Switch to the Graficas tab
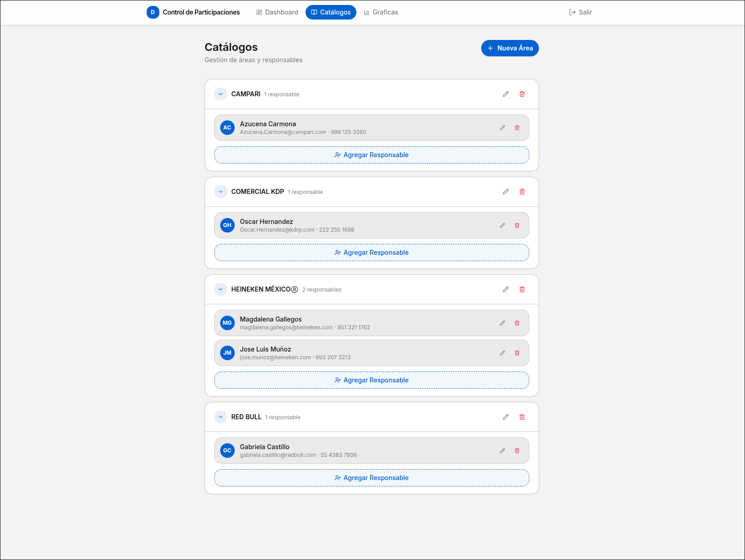The height and width of the screenshot is (560, 745). [x=381, y=12]
